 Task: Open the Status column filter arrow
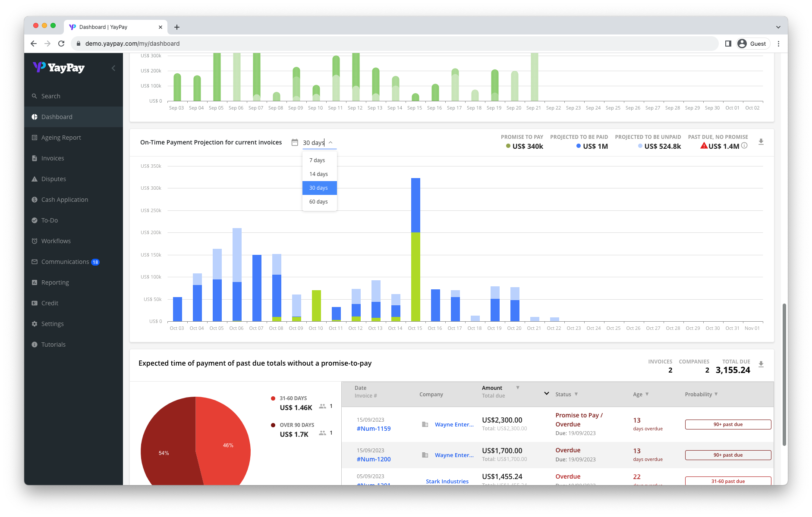pos(576,394)
